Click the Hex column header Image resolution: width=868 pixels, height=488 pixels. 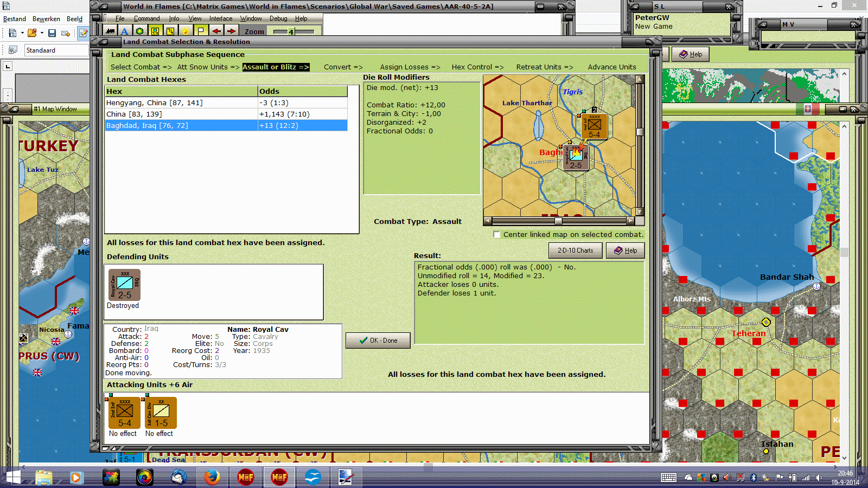pyautogui.click(x=182, y=92)
